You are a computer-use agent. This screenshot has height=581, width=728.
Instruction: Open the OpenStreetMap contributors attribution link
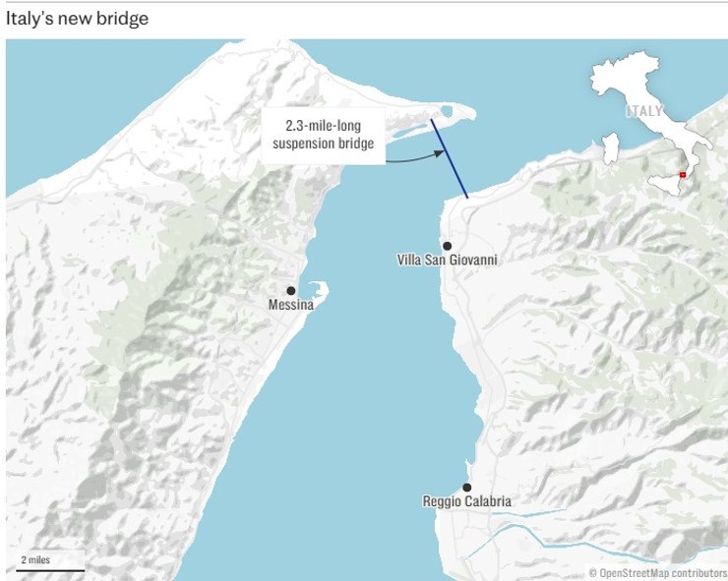point(658,572)
